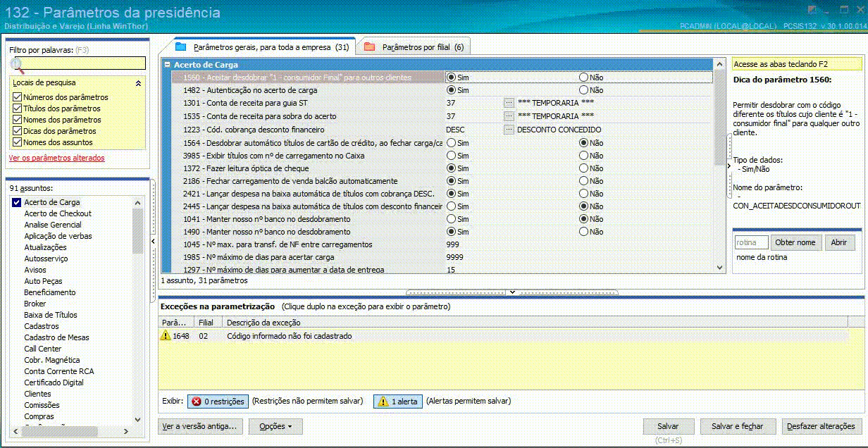Select Aplicação de verbas subject
The width and height of the screenshot is (868, 448).
coord(58,236)
